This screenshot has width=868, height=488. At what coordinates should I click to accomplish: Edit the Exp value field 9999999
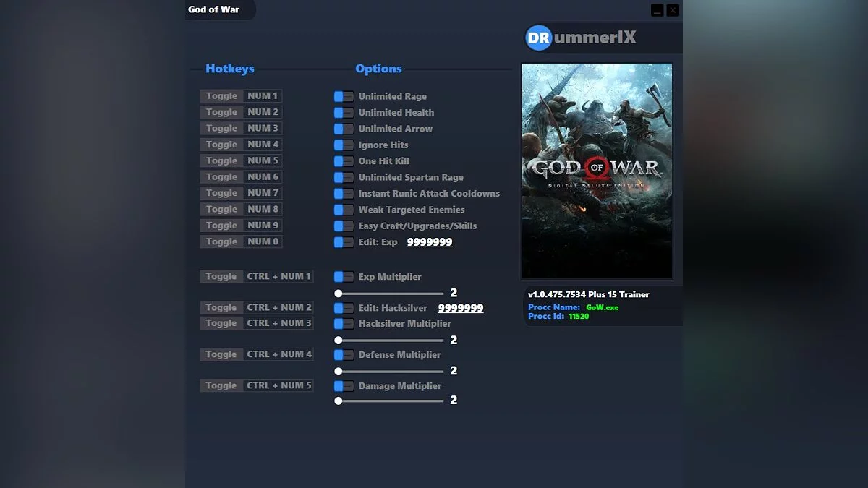coord(430,242)
